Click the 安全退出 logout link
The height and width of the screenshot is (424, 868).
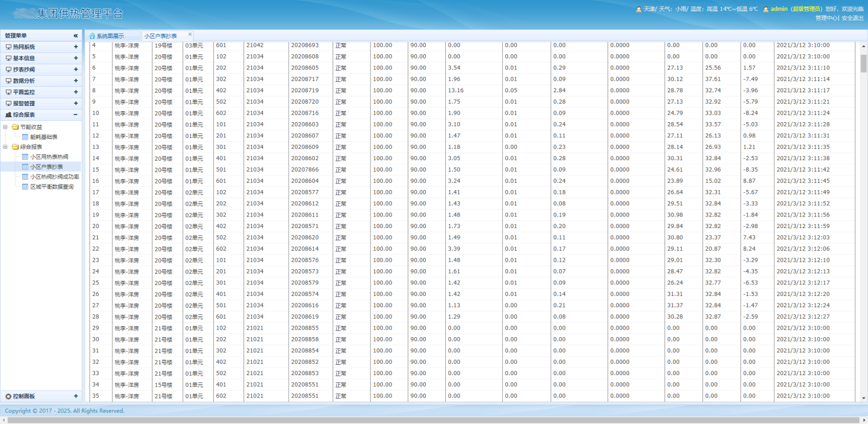[x=852, y=18]
